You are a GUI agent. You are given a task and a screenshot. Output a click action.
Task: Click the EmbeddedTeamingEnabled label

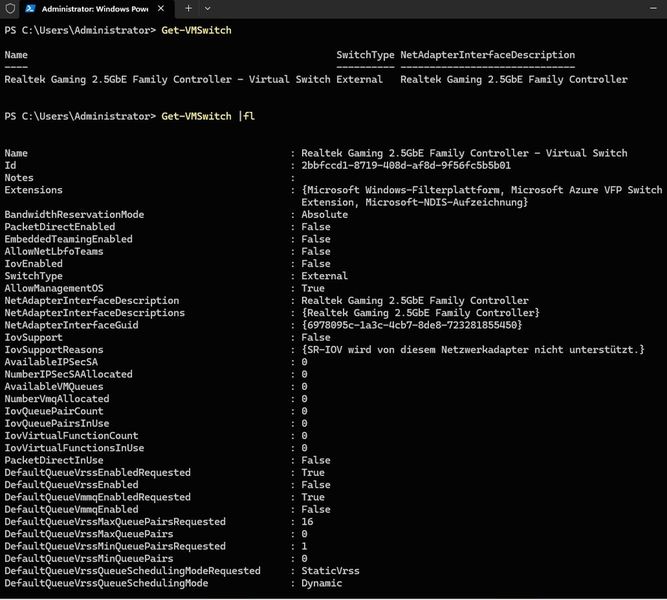(68, 239)
